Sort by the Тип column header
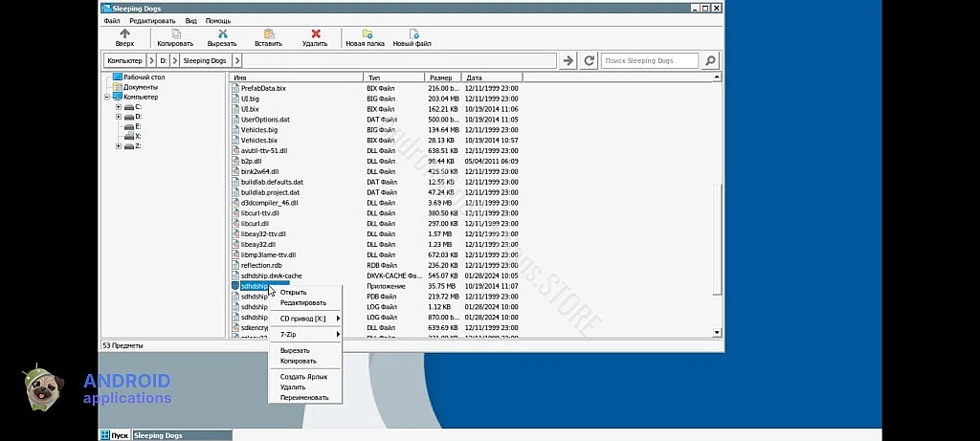 click(393, 77)
